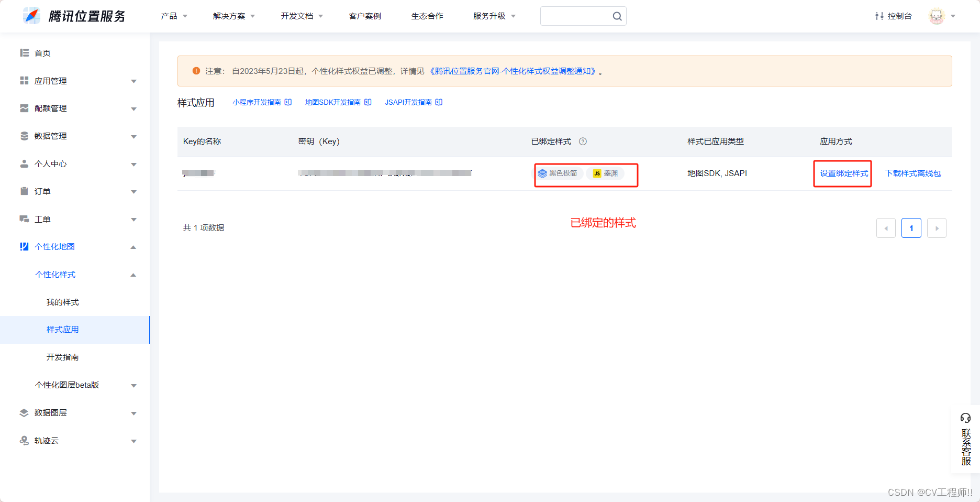
Task: Click the 墨渊 style tag
Action: (x=605, y=173)
